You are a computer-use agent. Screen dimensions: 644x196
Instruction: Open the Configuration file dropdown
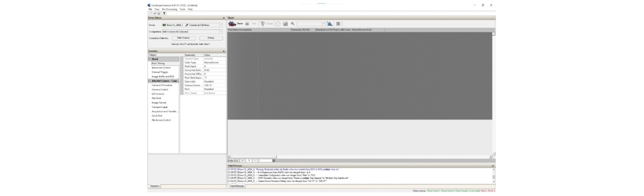[221, 31]
